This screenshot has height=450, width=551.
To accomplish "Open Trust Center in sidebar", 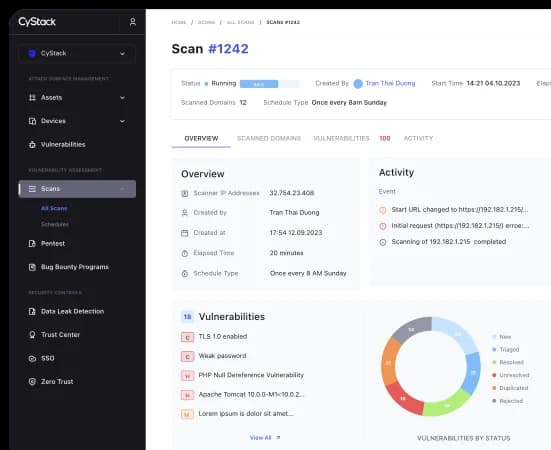I will click(x=60, y=335).
